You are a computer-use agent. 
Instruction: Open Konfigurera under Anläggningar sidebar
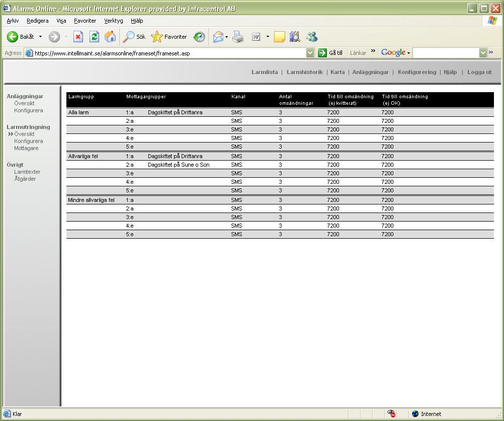pos(28,110)
